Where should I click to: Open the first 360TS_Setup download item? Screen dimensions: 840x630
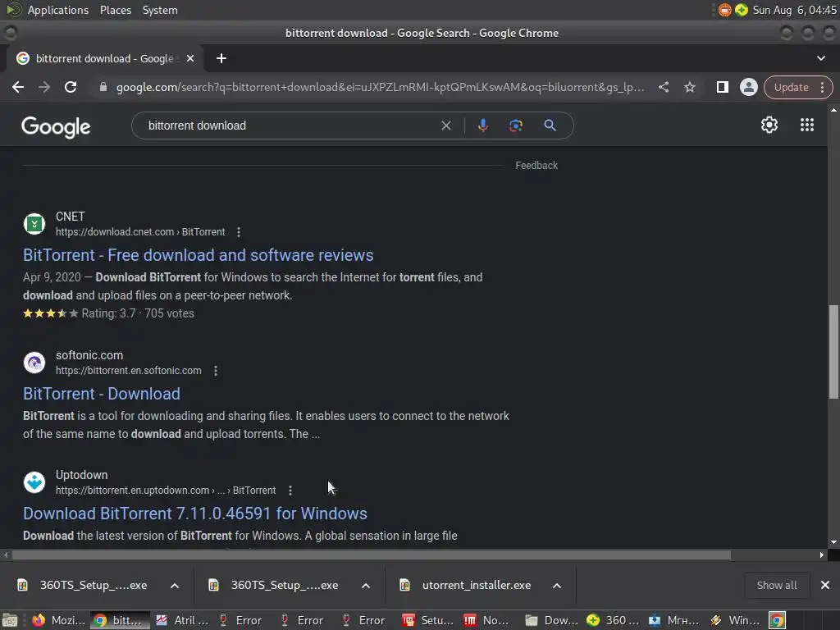point(83,585)
